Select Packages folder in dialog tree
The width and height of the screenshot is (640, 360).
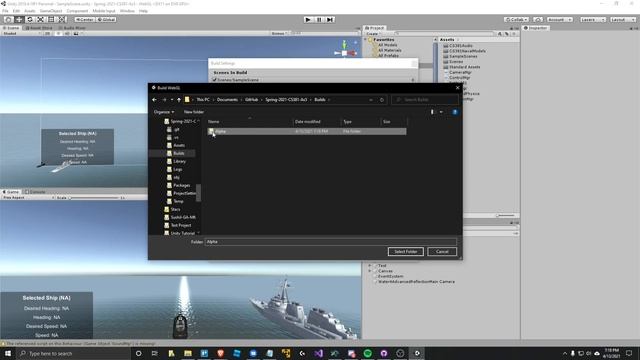(x=181, y=185)
